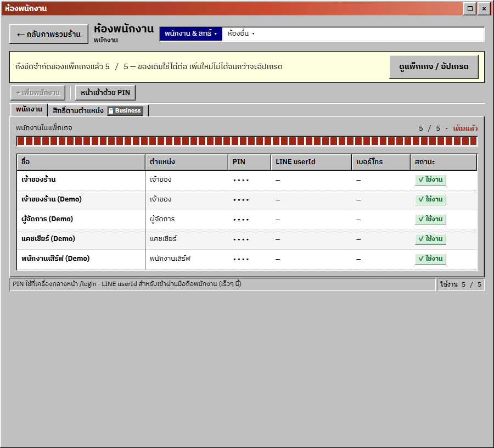The width and height of the screenshot is (494, 448).
Task: Click the พนักงานเสิร์ฟ position cell
Action: pos(187,259)
